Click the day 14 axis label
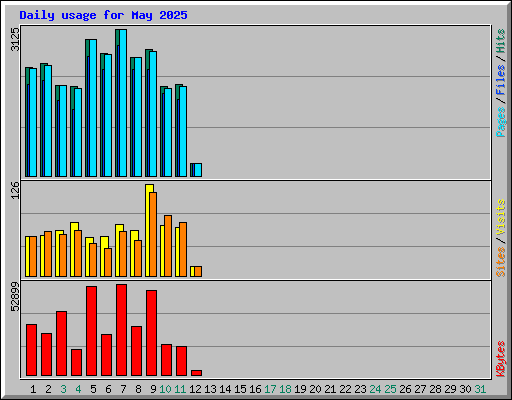The width and height of the screenshot is (512, 400). click(225, 389)
